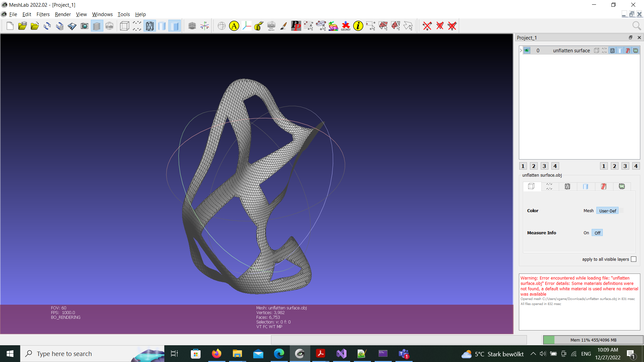The width and height of the screenshot is (644, 362).
Task: Switch to the edge decorator tab in render options
Action: (x=622, y=186)
